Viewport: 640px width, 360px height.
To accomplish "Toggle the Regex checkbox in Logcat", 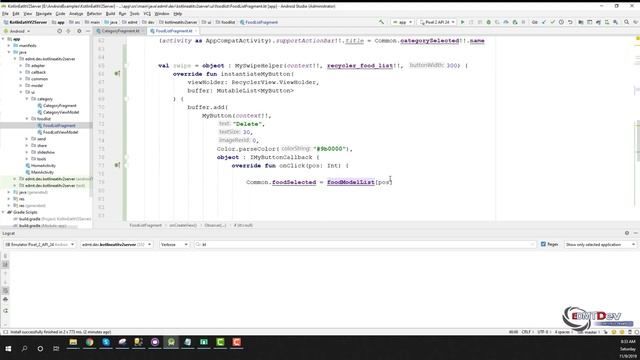I will pos(543,244).
